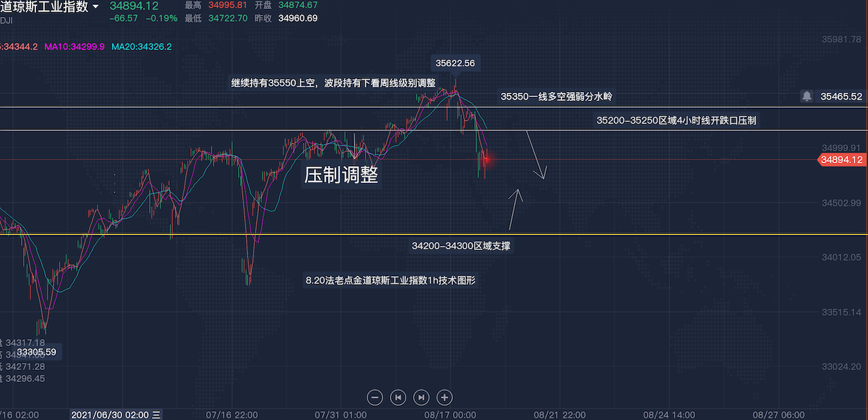Select the 压制调整 text annotation

pos(341,175)
